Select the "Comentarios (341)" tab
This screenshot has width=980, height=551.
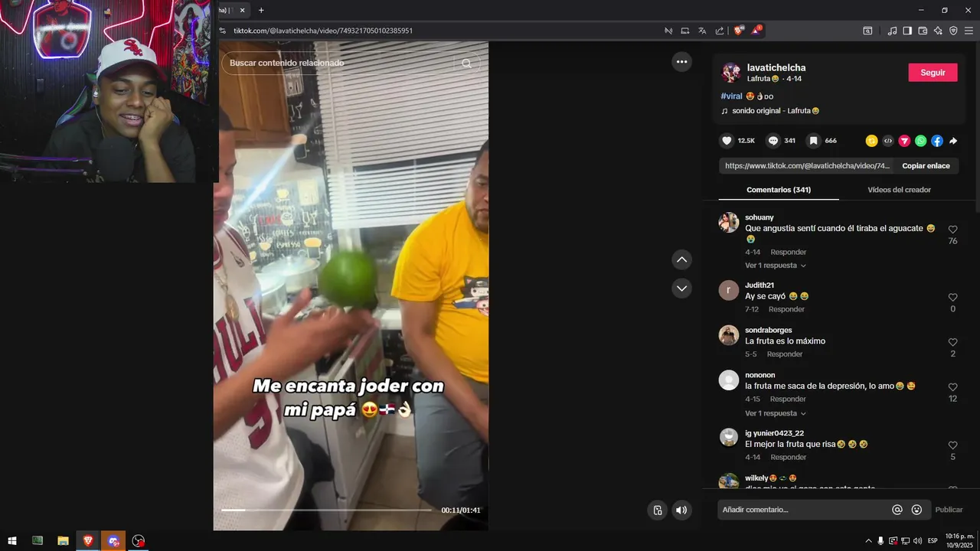(x=779, y=190)
